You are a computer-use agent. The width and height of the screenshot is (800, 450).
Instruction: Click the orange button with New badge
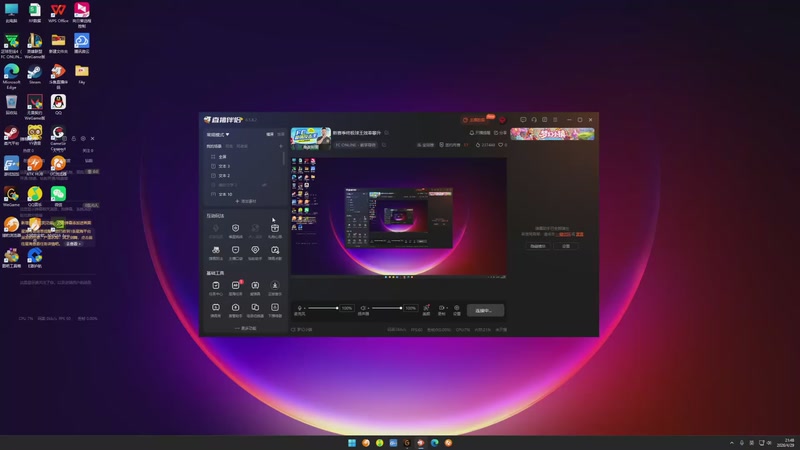[x=476, y=120]
